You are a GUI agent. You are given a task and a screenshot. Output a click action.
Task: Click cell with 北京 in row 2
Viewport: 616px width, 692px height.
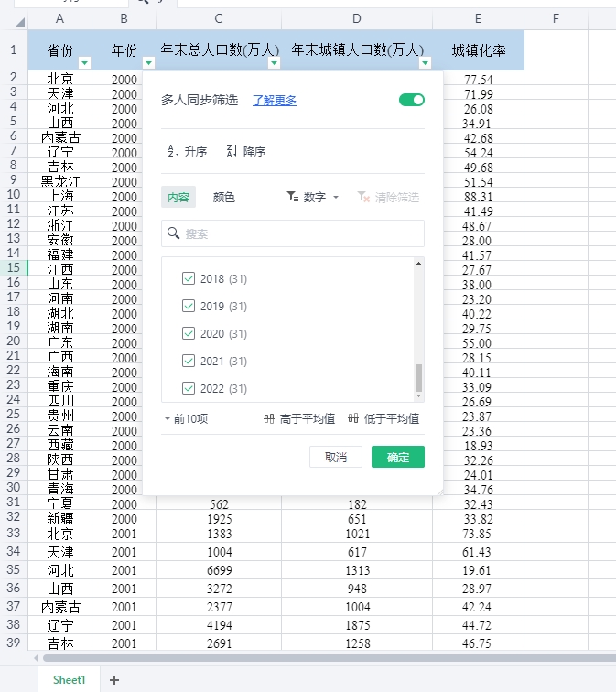60,78
